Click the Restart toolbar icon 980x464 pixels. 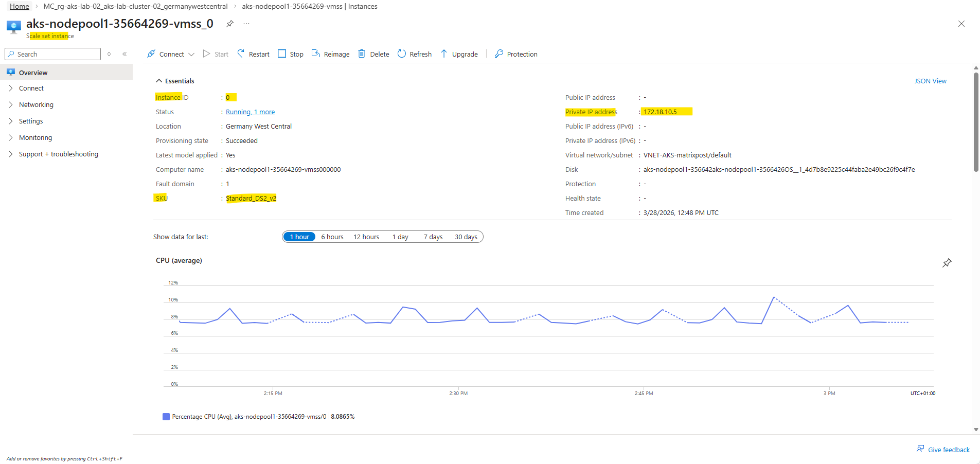point(241,54)
